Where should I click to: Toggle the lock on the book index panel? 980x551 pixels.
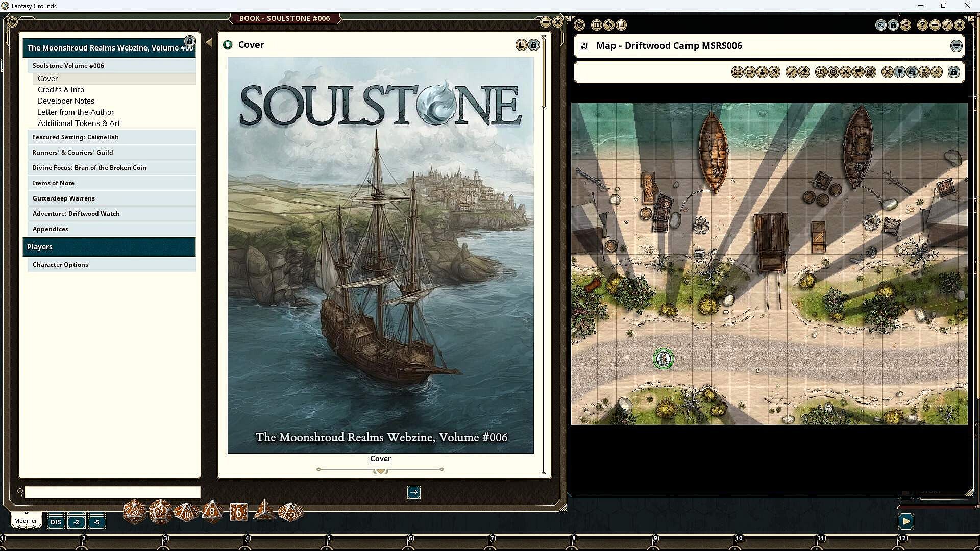(x=189, y=41)
